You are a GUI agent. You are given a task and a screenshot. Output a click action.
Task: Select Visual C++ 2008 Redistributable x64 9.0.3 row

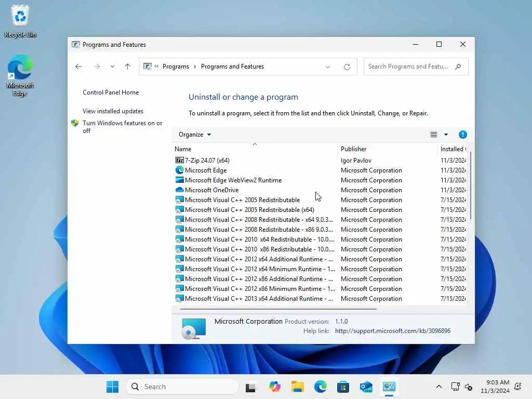coord(321,220)
